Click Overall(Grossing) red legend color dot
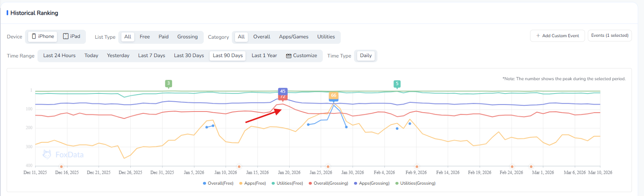The height and width of the screenshot is (196, 644). (x=310, y=183)
